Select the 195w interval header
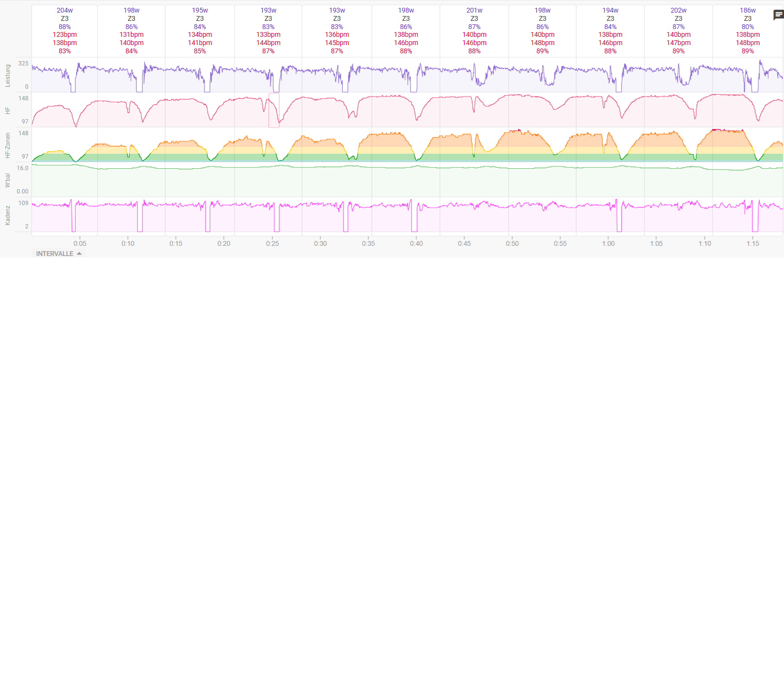This screenshot has height=673, width=784. pyautogui.click(x=200, y=10)
